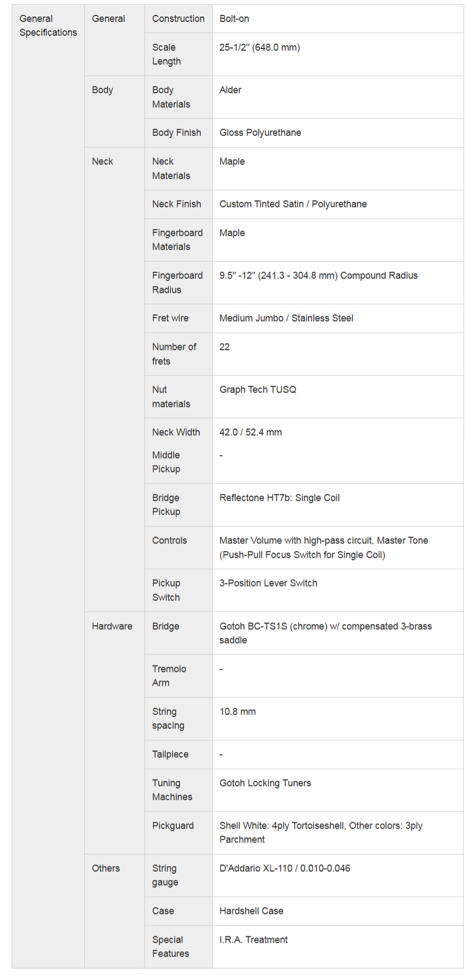Click Medium Jumbo / Stainless Steel text

(x=286, y=318)
